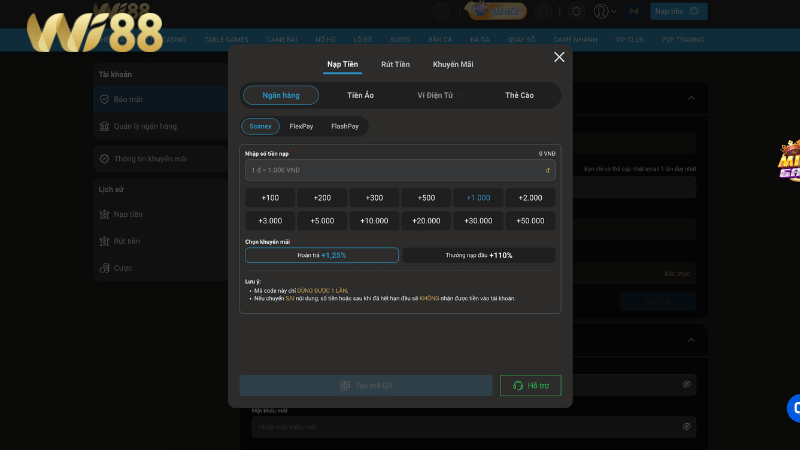Collapse the top panel using chevron arrow
The height and width of the screenshot is (450, 800).
[691, 98]
